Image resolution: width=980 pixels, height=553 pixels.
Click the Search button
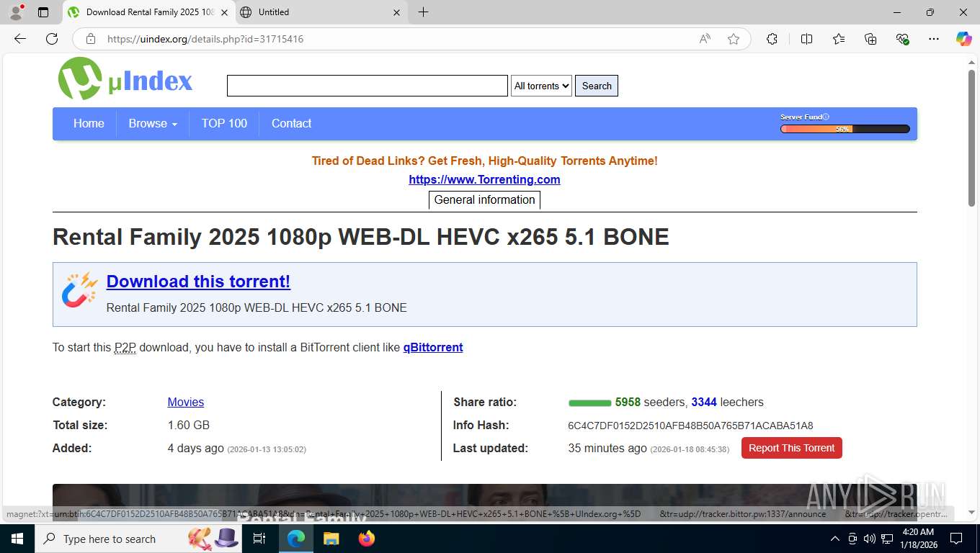click(597, 86)
